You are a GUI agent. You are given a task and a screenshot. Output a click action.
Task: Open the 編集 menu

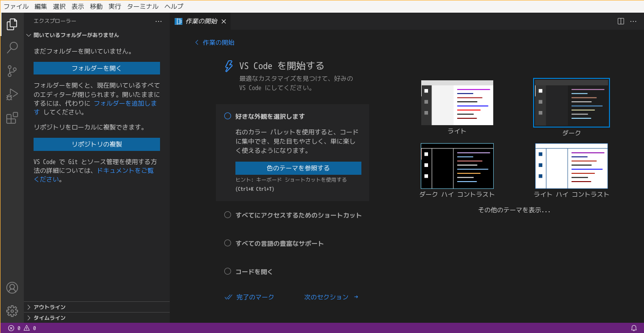pos(41,6)
